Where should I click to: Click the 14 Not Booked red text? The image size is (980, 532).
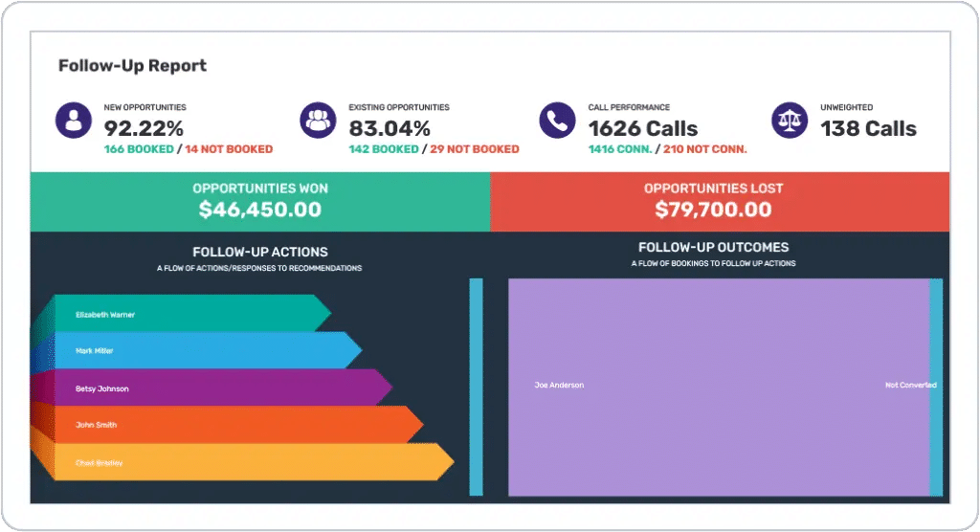pos(229,149)
